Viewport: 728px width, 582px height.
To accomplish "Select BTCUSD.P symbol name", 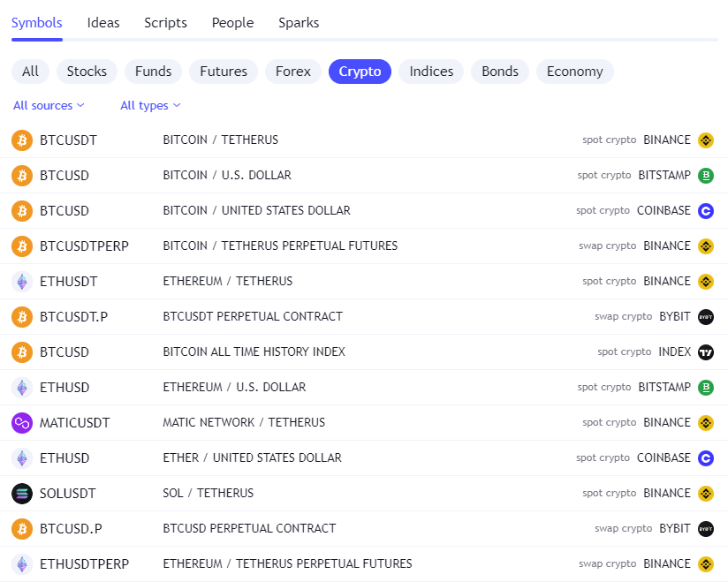I will click(71, 529).
